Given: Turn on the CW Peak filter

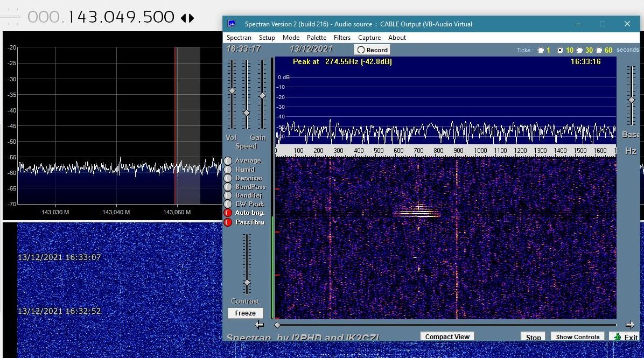Looking at the screenshot, I should 228,205.
